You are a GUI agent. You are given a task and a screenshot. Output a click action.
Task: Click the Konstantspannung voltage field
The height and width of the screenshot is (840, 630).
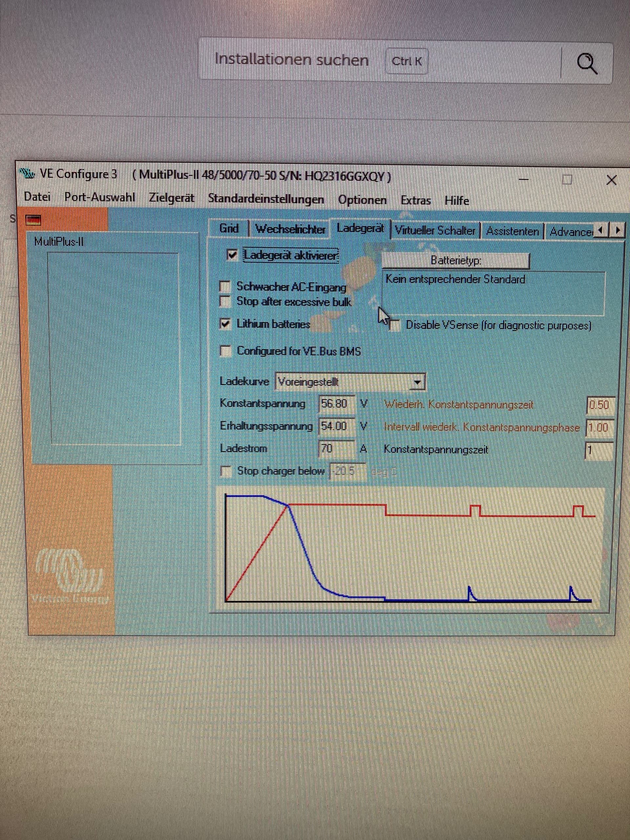point(336,404)
